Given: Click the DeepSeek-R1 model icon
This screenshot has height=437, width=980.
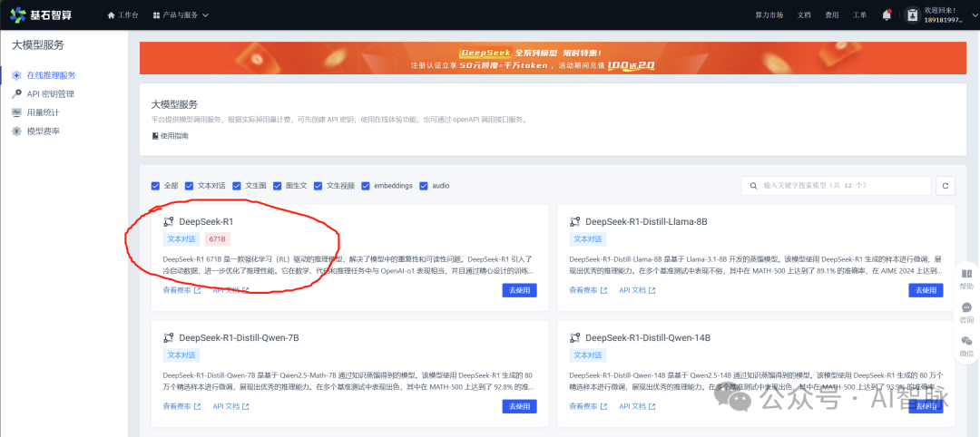Looking at the screenshot, I should pos(168,221).
